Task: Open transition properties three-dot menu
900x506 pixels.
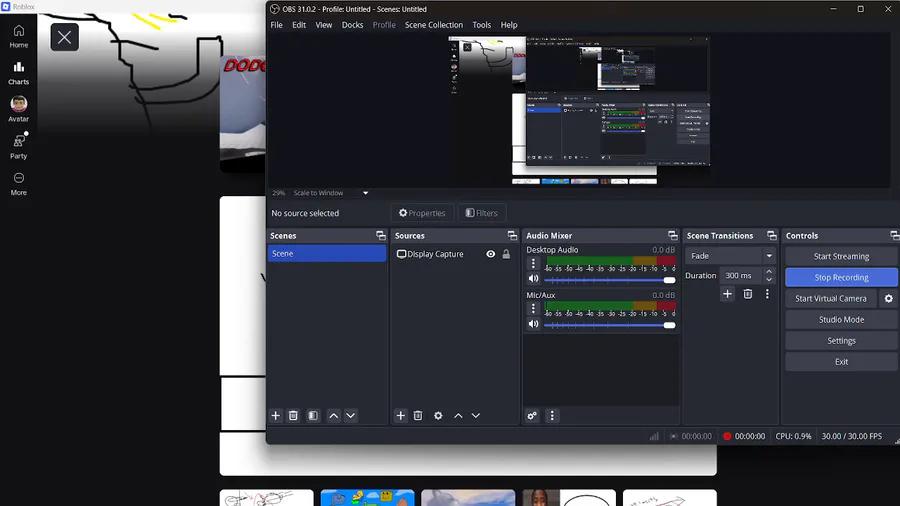Action: (x=767, y=294)
